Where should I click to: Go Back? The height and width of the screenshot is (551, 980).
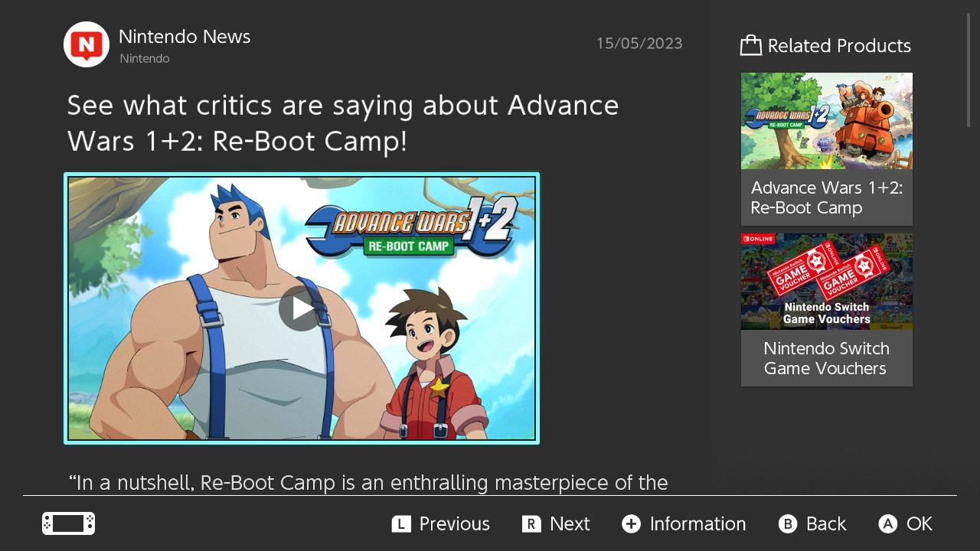pos(826,523)
